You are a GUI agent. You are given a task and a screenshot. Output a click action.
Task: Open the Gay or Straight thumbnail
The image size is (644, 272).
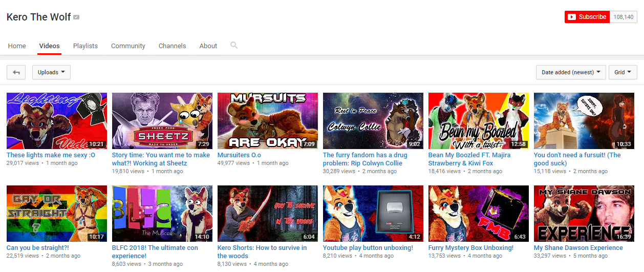(x=57, y=214)
